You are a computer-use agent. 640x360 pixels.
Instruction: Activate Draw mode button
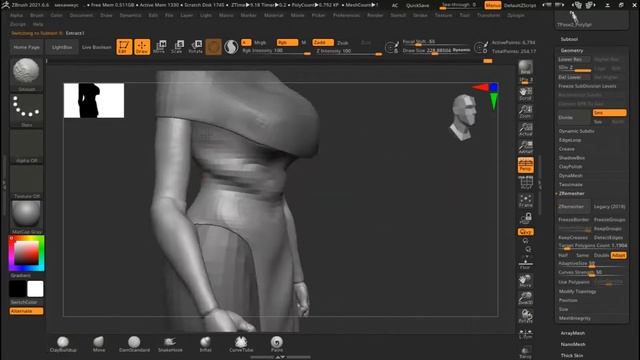(x=142, y=47)
